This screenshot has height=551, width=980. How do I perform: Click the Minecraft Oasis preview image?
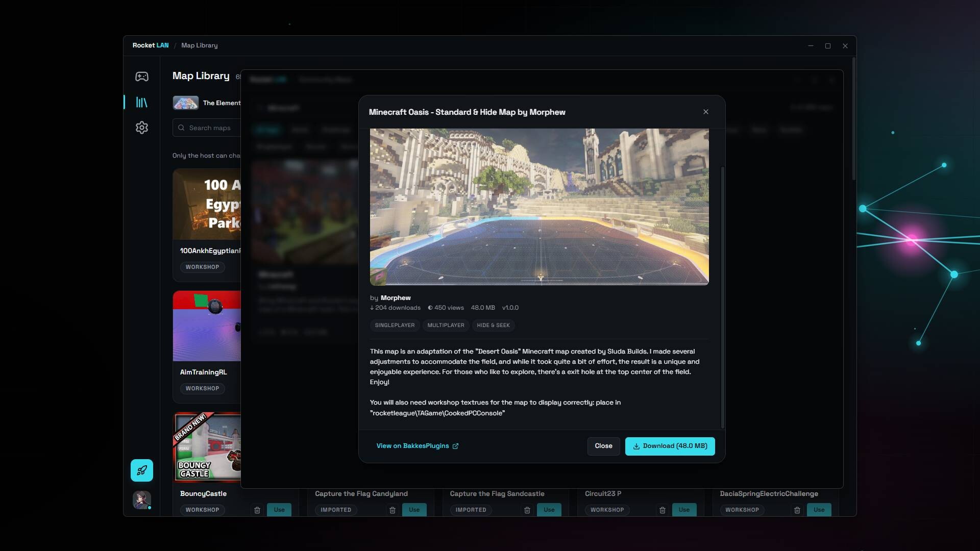(539, 207)
